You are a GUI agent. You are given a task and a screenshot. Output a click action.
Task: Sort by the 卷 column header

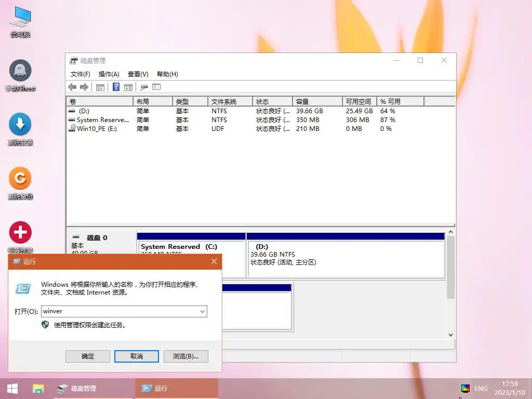coord(100,101)
